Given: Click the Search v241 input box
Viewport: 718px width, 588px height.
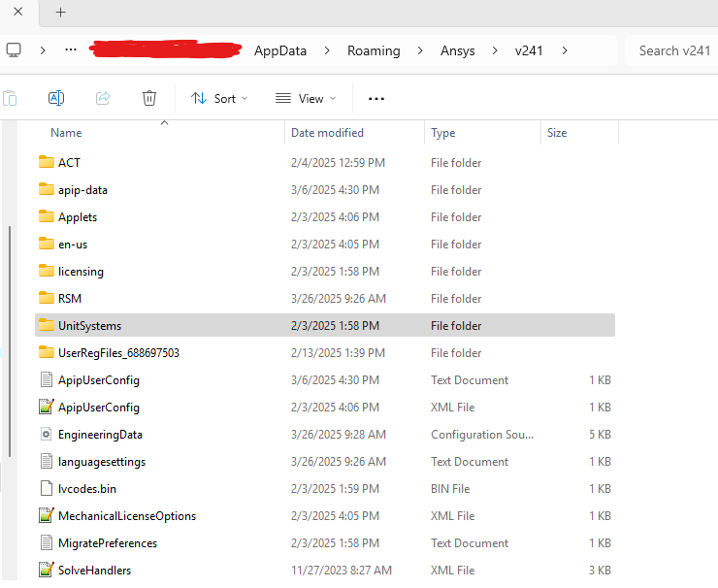Looking at the screenshot, I should pyautogui.click(x=673, y=50).
